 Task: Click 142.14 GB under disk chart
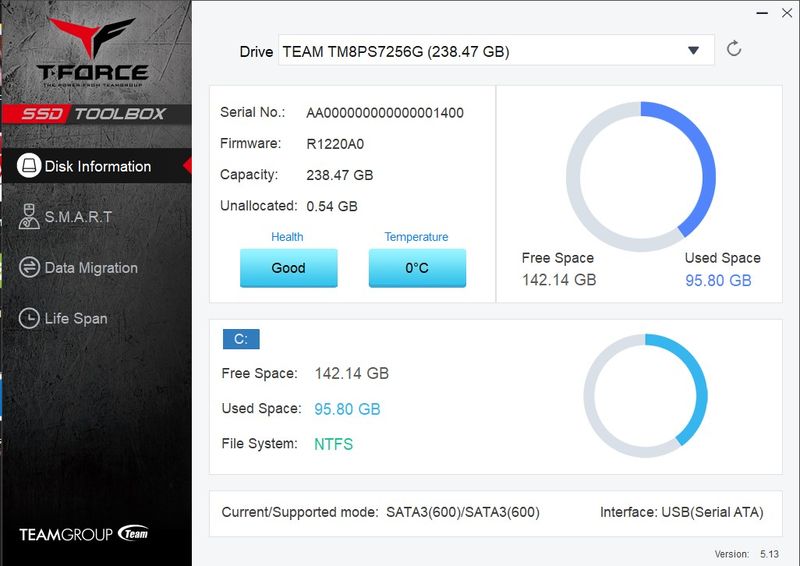(559, 280)
